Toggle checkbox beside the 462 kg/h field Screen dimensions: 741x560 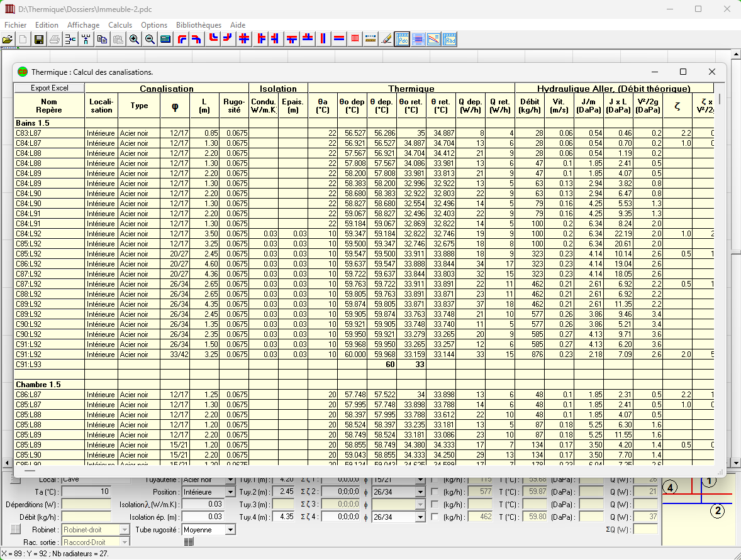435,517
